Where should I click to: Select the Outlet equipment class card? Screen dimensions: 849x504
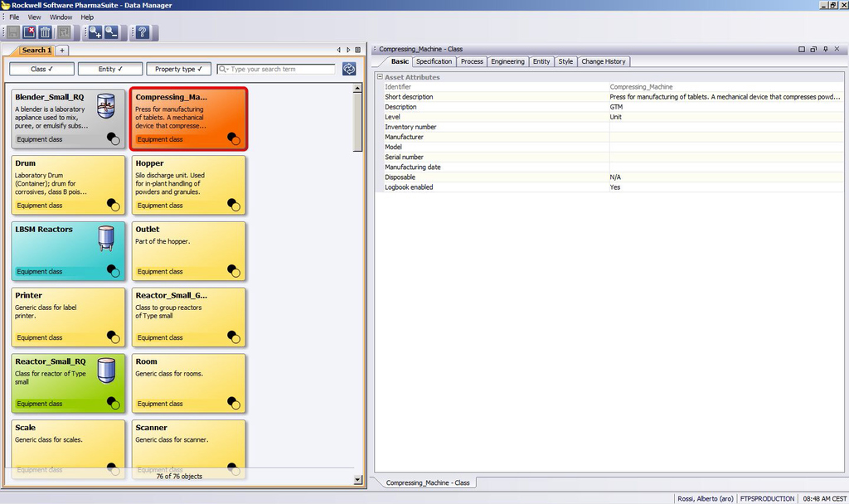click(x=188, y=251)
